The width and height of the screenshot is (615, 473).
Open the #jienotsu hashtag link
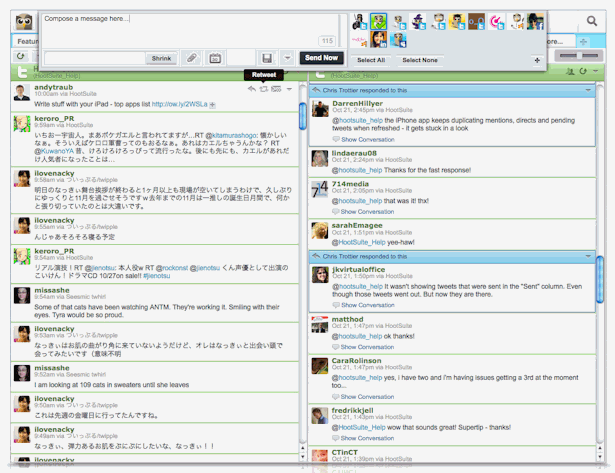[156, 276]
